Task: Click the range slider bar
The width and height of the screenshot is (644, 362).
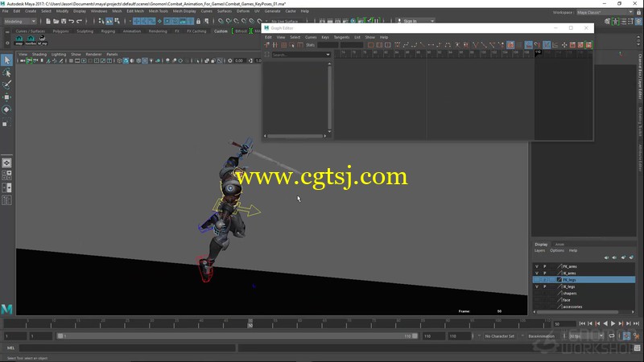Action: 237,335
